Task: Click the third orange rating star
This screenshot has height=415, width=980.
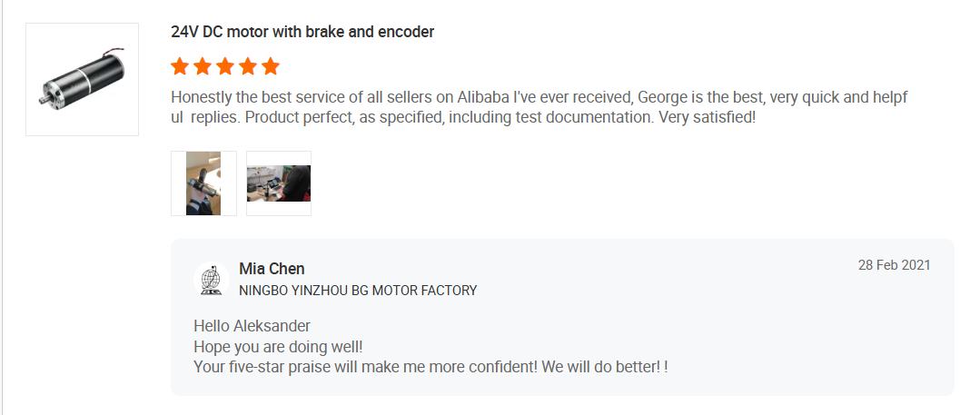Action: click(x=225, y=66)
